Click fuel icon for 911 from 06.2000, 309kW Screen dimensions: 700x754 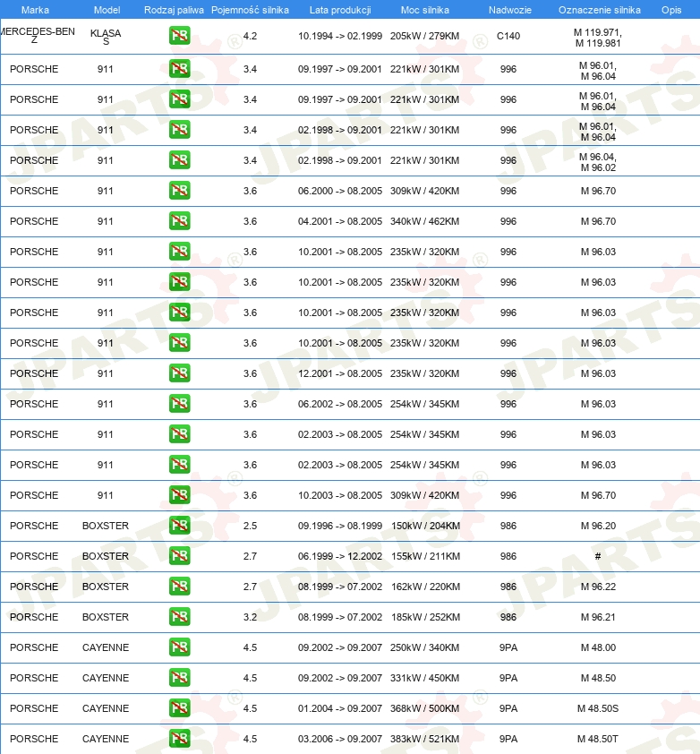179,191
